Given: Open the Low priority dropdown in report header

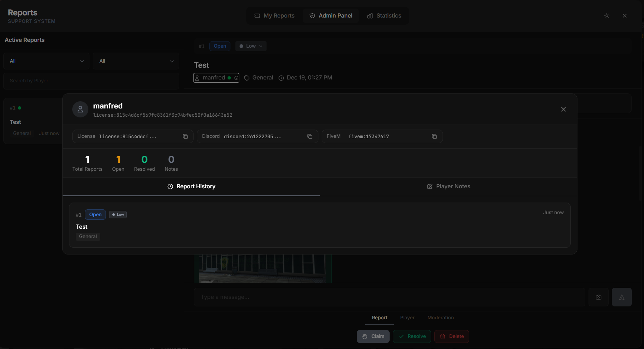Looking at the screenshot, I should [251, 46].
